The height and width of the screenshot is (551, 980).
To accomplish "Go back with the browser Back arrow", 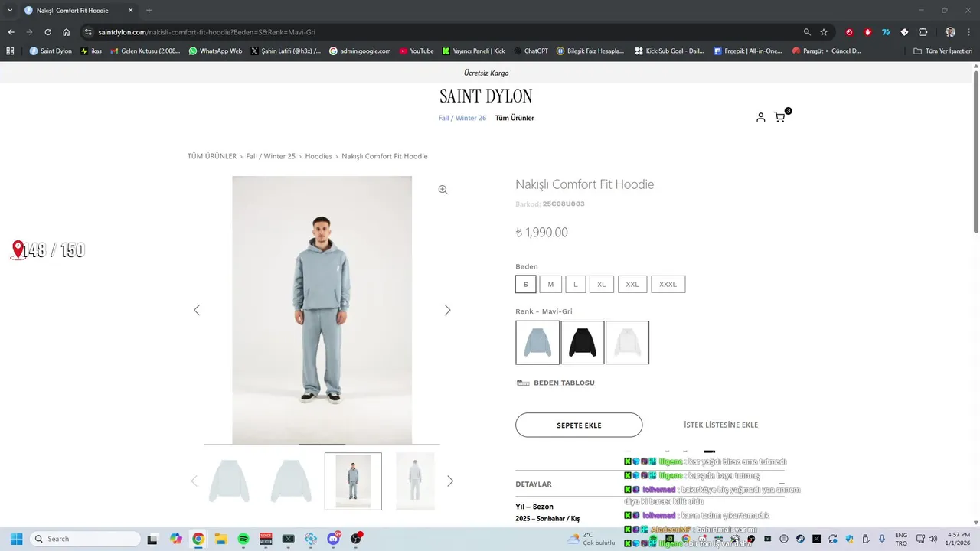I will tap(11, 32).
